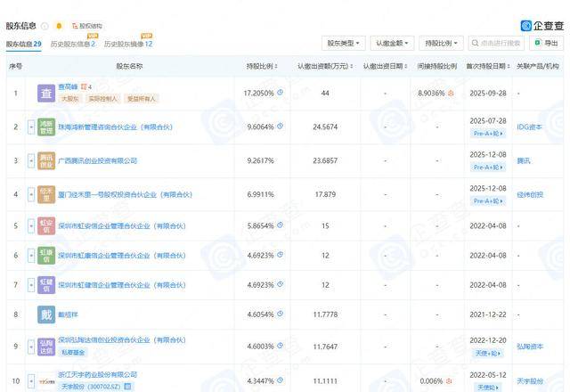Open 腾讯 related institution link
Screen dimensions: 570x392
pyautogui.click(x=524, y=160)
